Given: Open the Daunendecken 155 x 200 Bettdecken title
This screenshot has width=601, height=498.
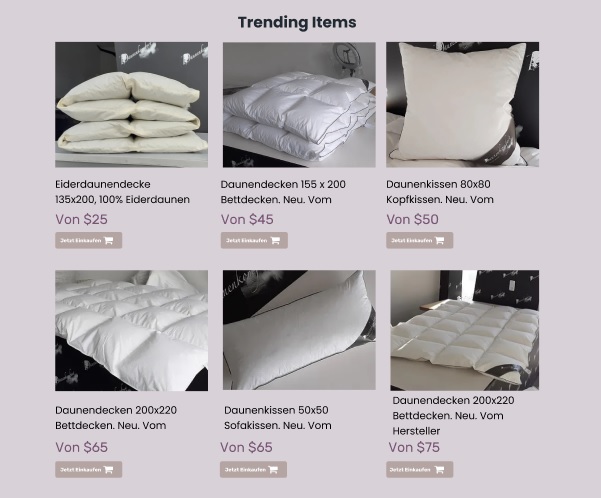Looking at the screenshot, I should 283,192.
